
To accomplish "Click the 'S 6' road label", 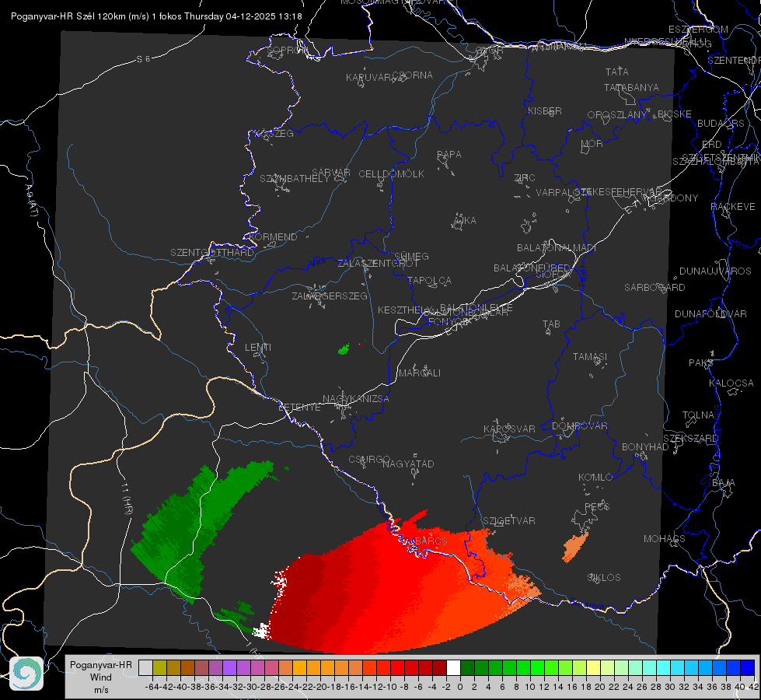I will tap(143, 59).
